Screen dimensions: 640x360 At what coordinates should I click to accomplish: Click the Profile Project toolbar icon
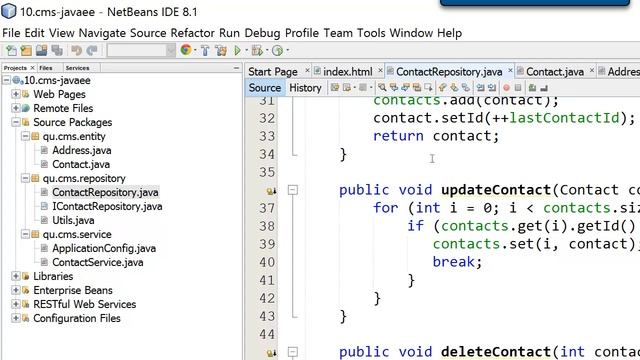(x=277, y=50)
